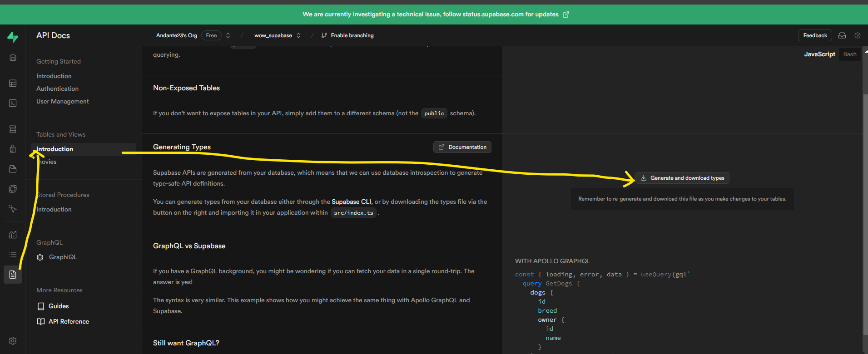Open Guides under More Resources
Viewport: 868px width, 354px height.
coord(59,306)
